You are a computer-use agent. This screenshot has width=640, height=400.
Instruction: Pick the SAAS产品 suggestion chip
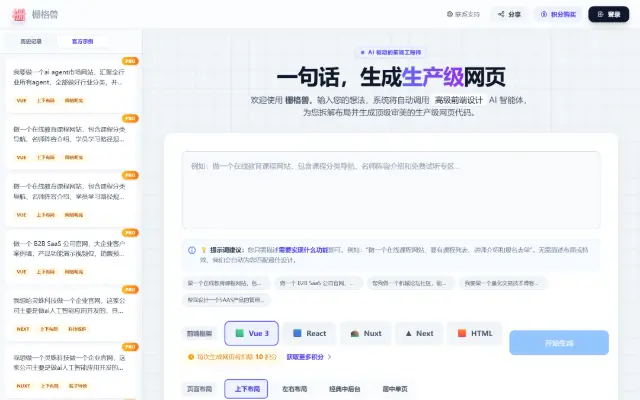226,300
